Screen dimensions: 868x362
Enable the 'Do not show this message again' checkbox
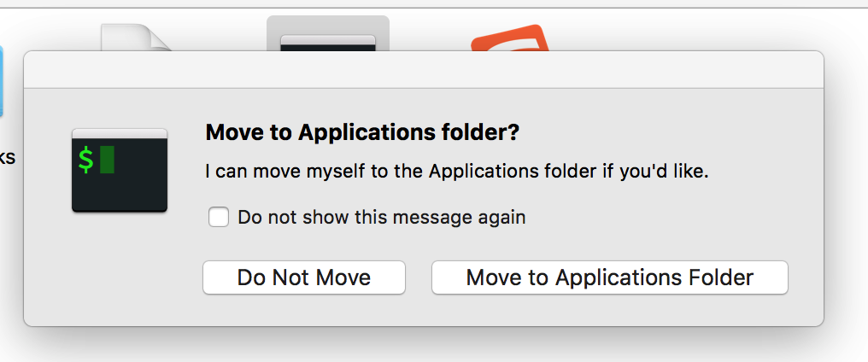[219, 218]
